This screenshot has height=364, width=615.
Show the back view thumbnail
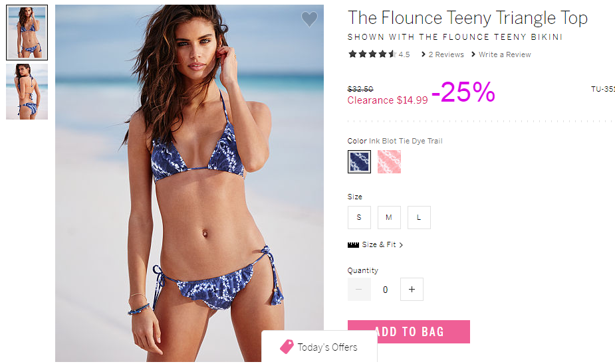click(x=27, y=92)
